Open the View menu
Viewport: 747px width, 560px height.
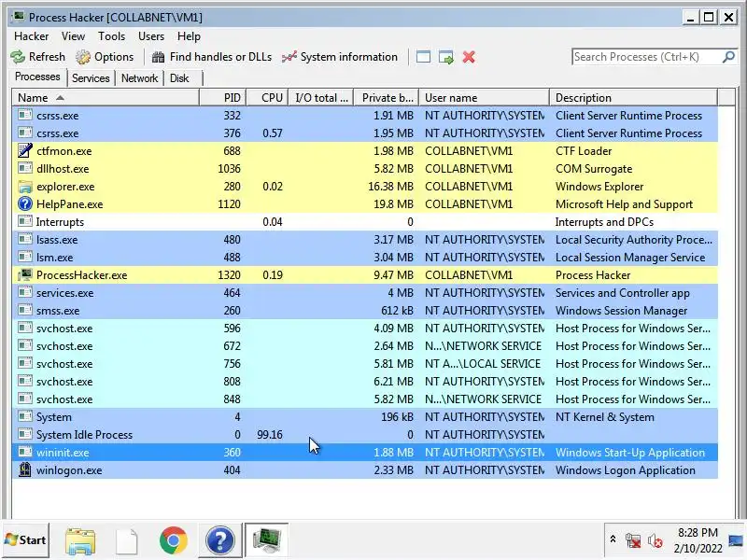click(73, 36)
